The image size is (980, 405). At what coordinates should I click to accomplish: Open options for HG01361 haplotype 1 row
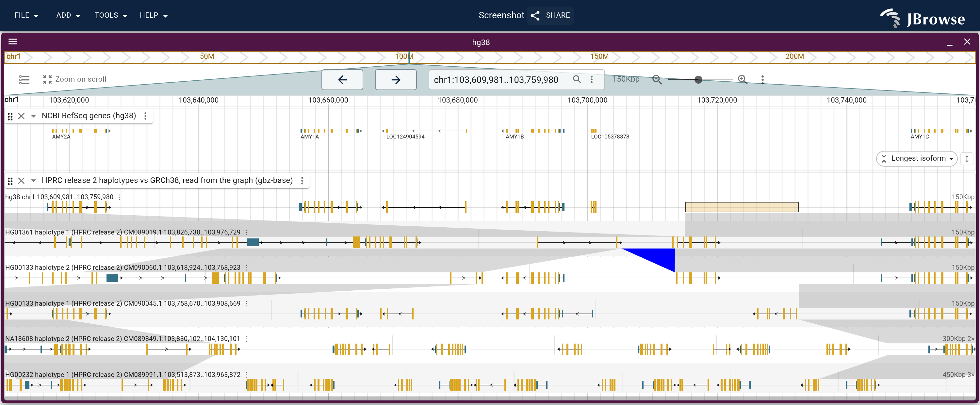click(247, 232)
